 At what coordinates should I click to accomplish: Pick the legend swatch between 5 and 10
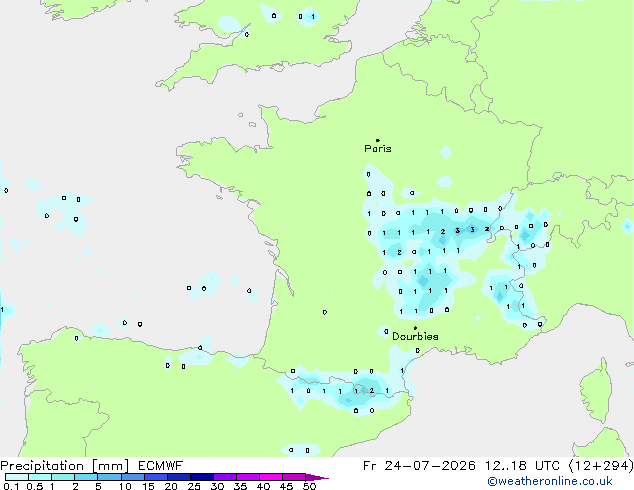[x=109, y=477]
